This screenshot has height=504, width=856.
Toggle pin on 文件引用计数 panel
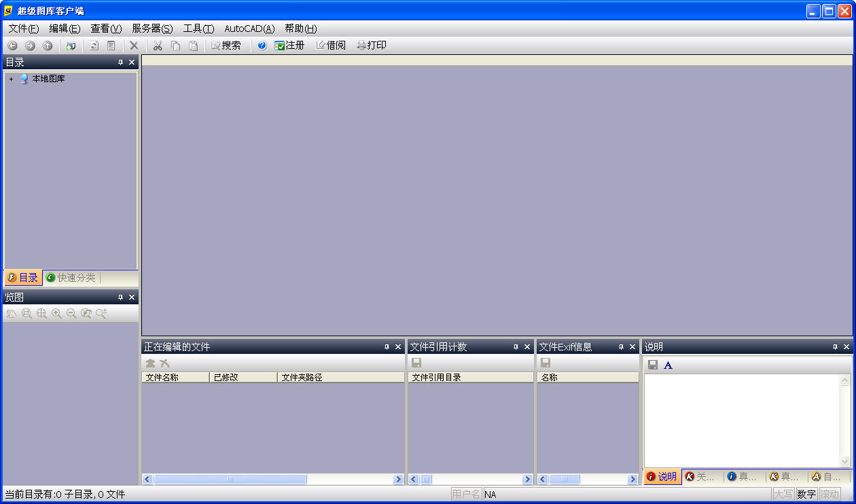coord(516,347)
